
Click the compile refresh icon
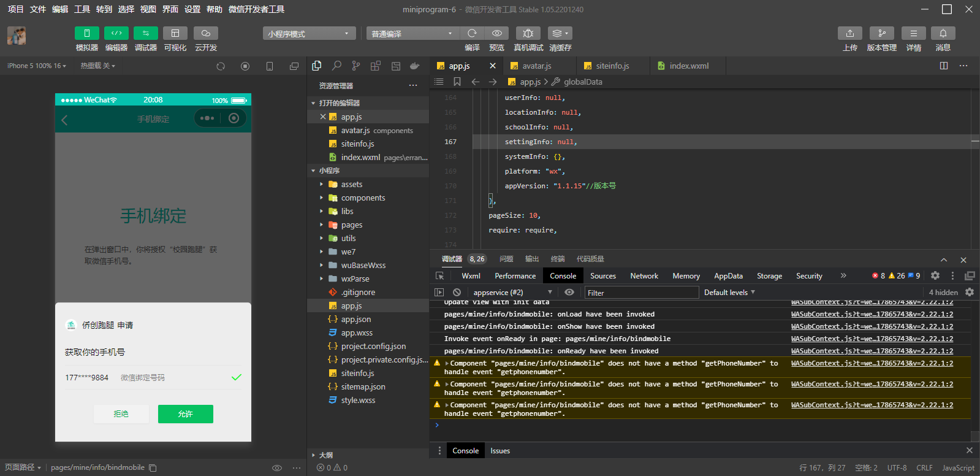click(x=472, y=33)
